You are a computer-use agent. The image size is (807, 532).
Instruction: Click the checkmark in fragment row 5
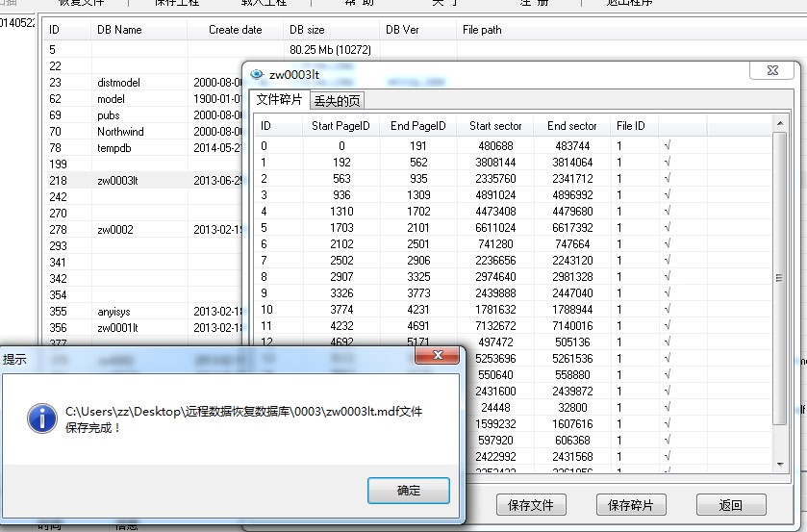point(668,228)
